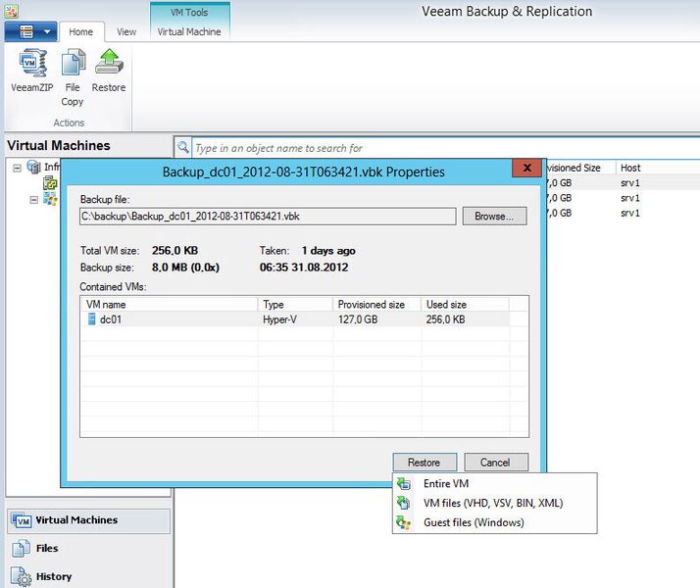Image resolution: width=700 pixels, height=588 pixels.
Task: Open the blue application menu button
Action: click(x=30, y=31)
